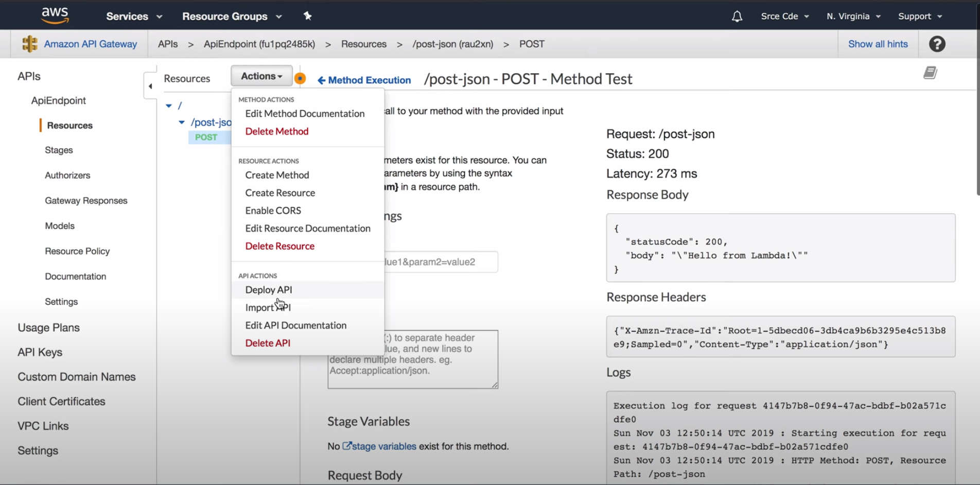Collapse the root / resource tree node
980x485 pixels.
pyautogui.click(x=168, y=106)
